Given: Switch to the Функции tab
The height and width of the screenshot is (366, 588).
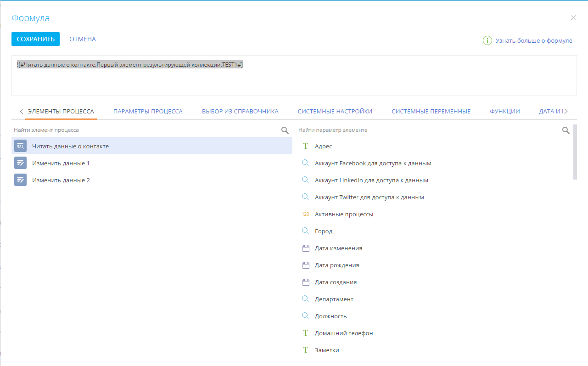Looking at the screenshot, I should 504,111.
